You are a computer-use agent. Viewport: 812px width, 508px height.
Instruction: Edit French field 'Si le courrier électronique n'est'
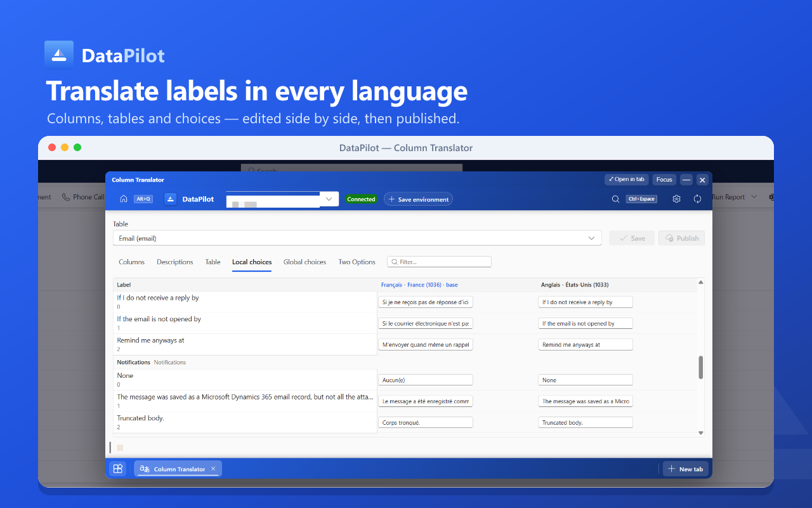426,323
